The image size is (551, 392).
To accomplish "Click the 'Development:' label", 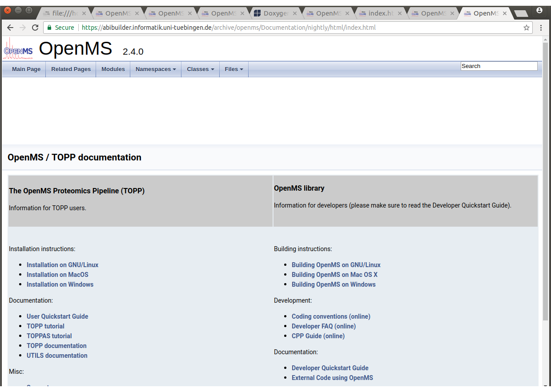I will [293, 300].
